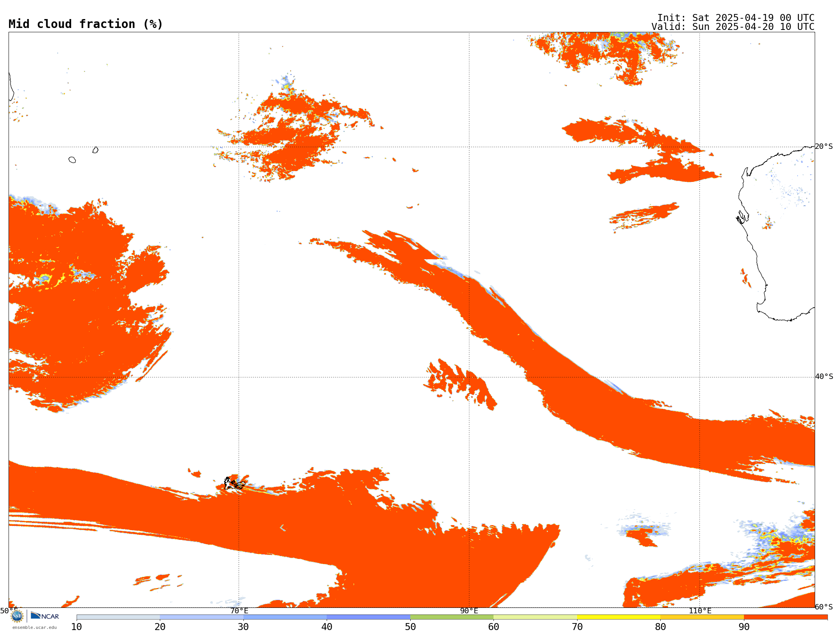Click the colorbar tick label 30
Screen dimensions: 840x632
243,627
